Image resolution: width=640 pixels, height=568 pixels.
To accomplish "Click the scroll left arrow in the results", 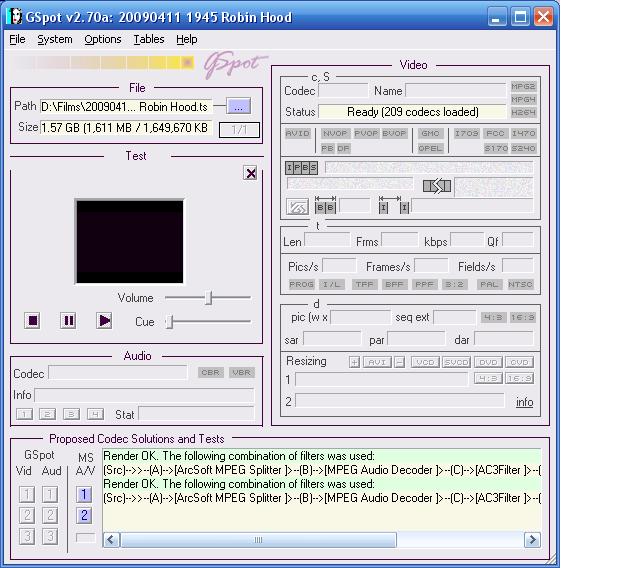I will pos(111,540).
